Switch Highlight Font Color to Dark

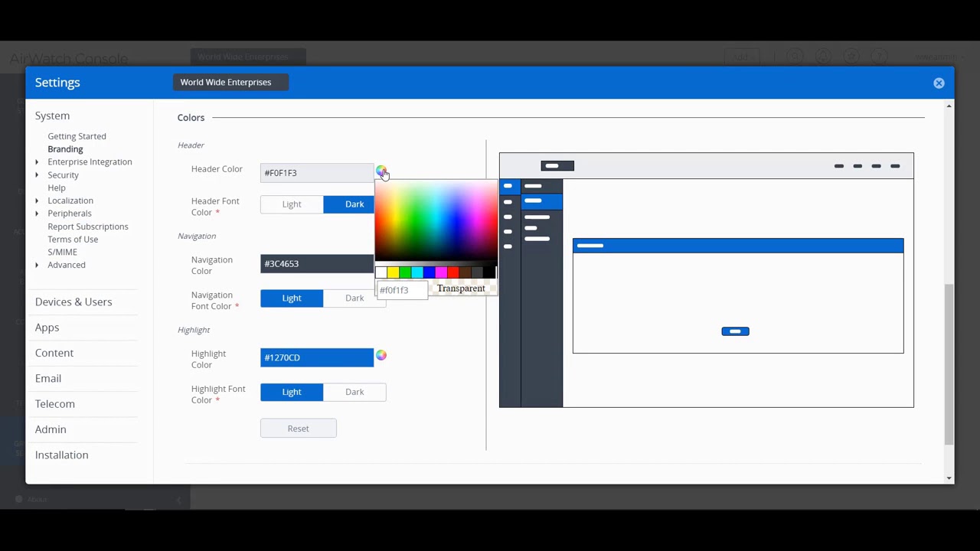[x=354, y=392]
